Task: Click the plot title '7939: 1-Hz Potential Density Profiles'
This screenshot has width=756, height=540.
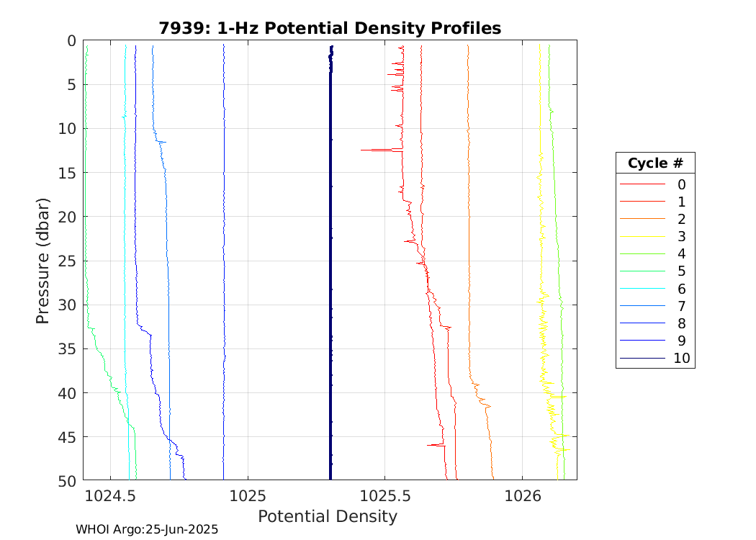Action: tap(330, 28)
